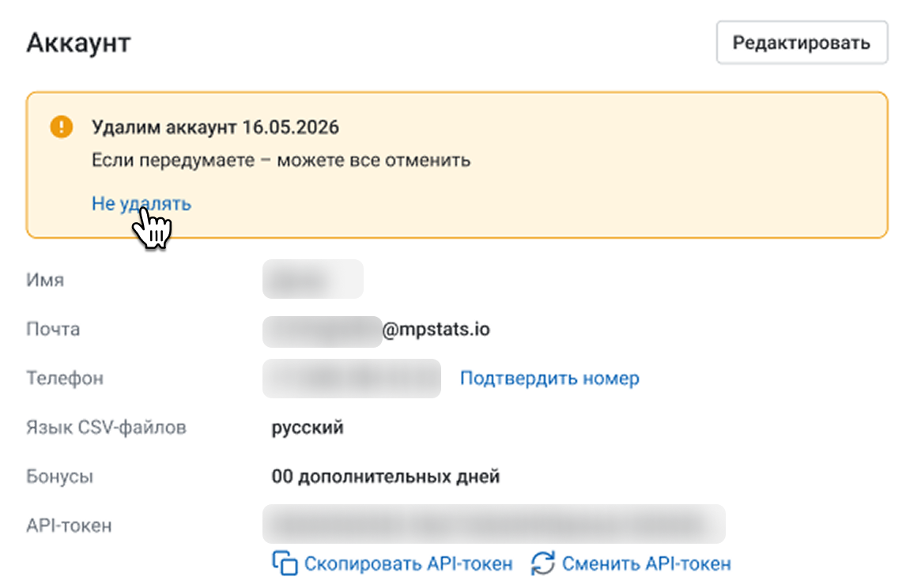Click the copy icon next to Скопировать API-токен
Viewport: 906px width, 588px height.
pos(285,563)
